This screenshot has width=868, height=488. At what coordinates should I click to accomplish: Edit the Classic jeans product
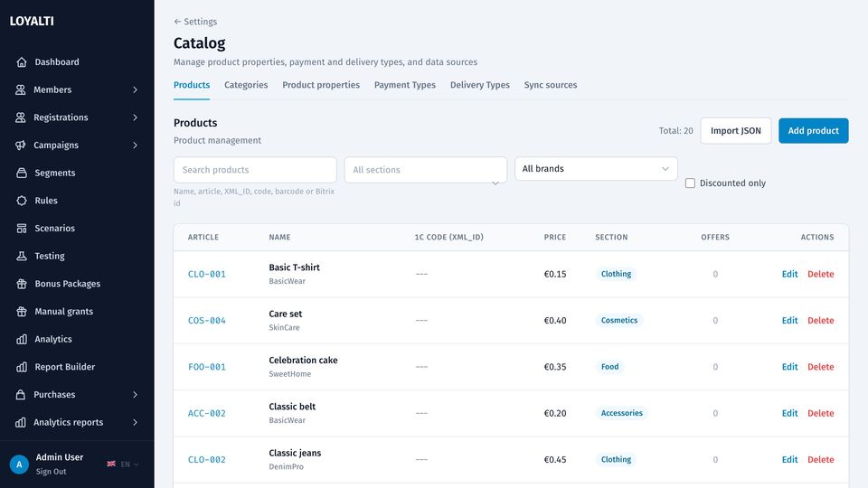(x=789, y=459)
